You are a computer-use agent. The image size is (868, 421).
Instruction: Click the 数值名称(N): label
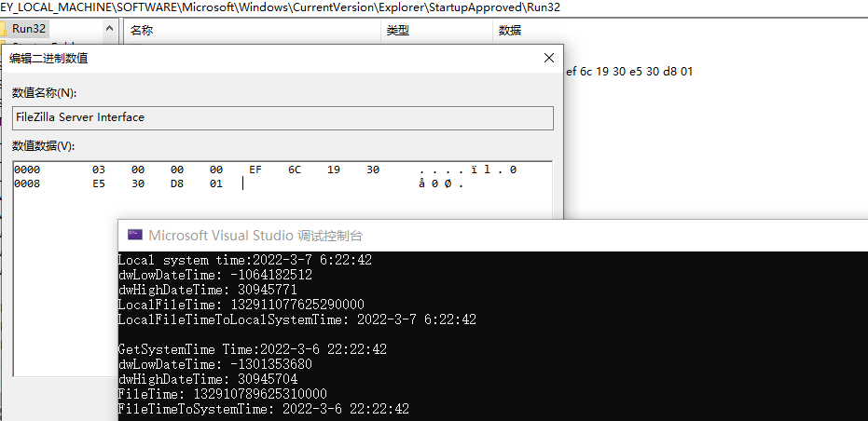45,93
